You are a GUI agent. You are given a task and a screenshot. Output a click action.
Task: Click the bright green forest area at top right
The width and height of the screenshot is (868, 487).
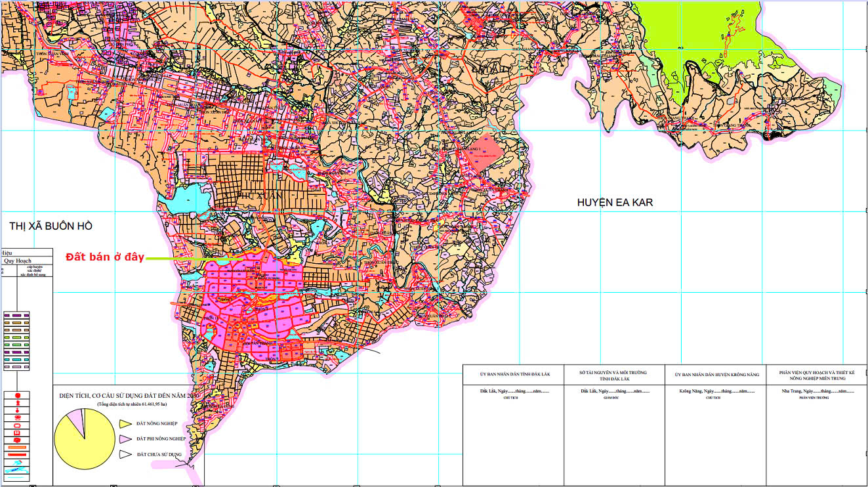click(695, 32)
